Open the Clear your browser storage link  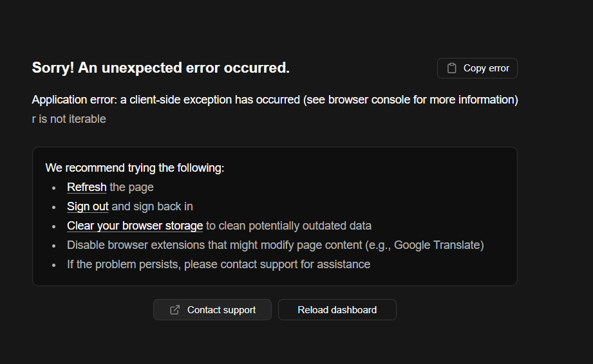tap(135, 226)
